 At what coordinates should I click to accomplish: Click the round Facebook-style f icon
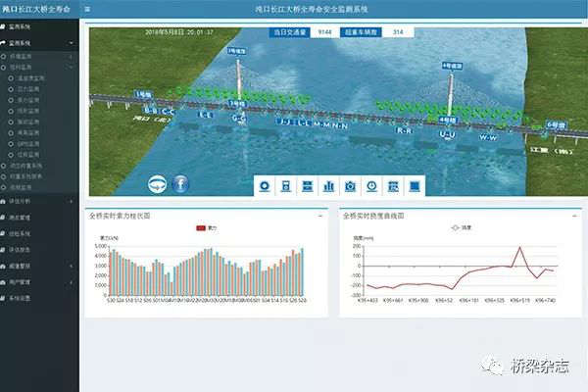coord(180,184)
